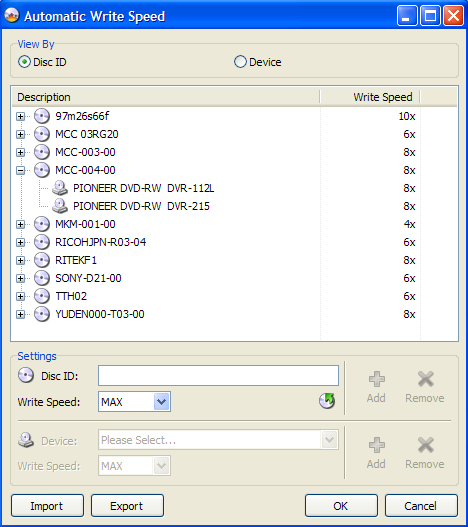Image resolution: width=468 pixels, height=527 pixels.
Task: Click the drive icon for PIONEER DVR-215
Action: (60, 206)
